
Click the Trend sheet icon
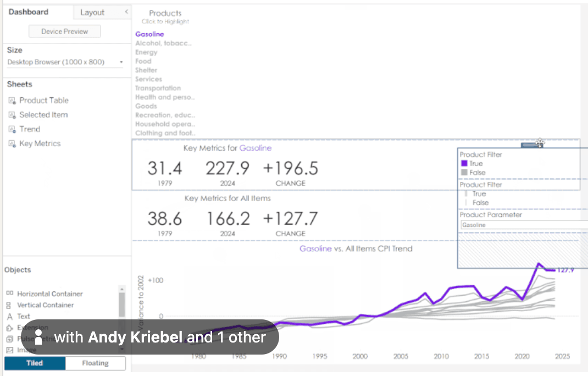[12, 129]
